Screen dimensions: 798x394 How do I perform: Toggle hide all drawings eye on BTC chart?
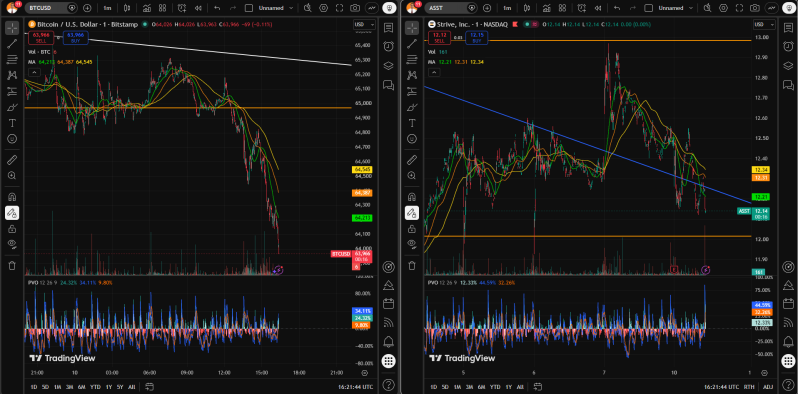click(12, 243)
